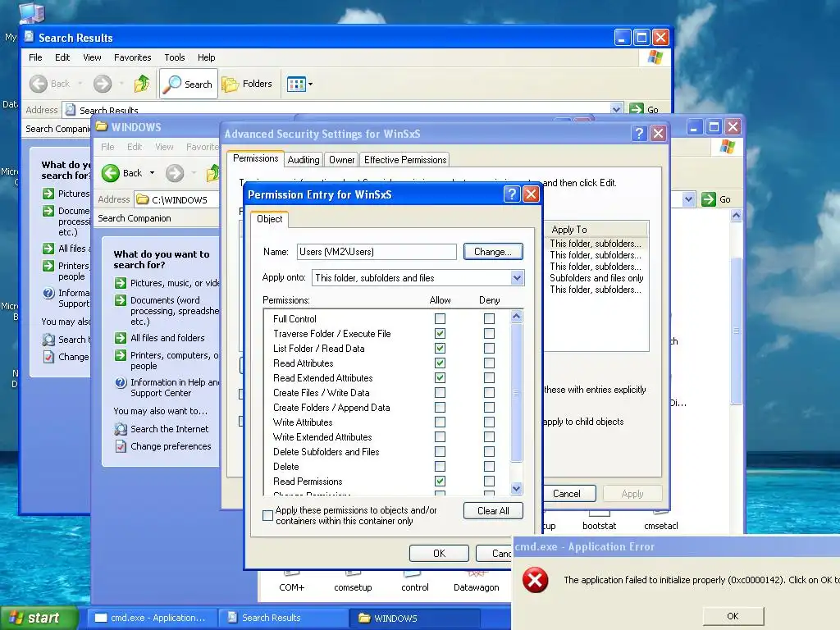Switch to WINDOWS taskbar button
The image size is (840, 630).
tap(414, 619)
